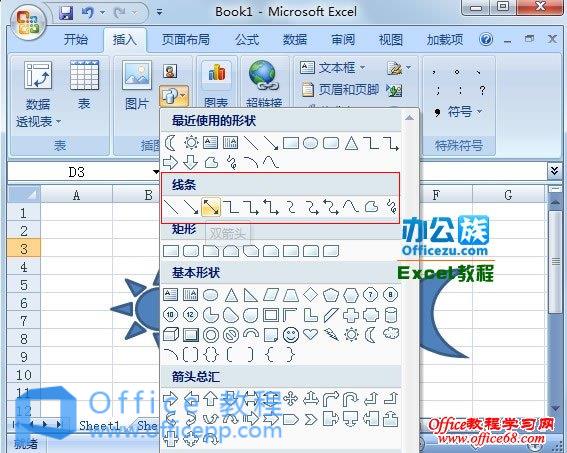
Task: Go to the Formulas (公式) tab
Action: [x=247, y=39]
